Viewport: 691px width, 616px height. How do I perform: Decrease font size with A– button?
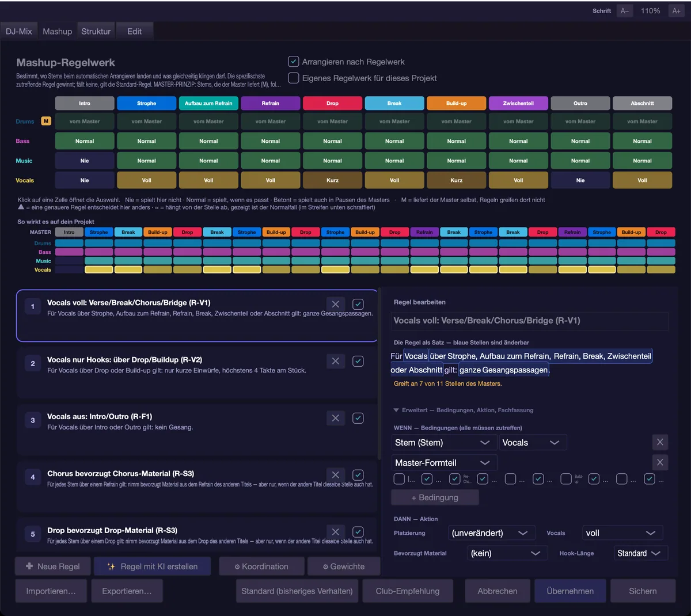(x=625, y=11)
